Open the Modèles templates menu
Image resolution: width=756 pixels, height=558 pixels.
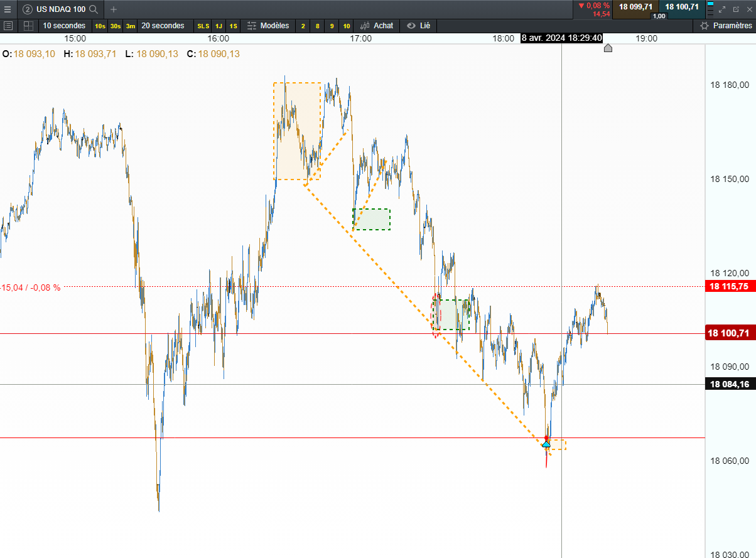268,26
